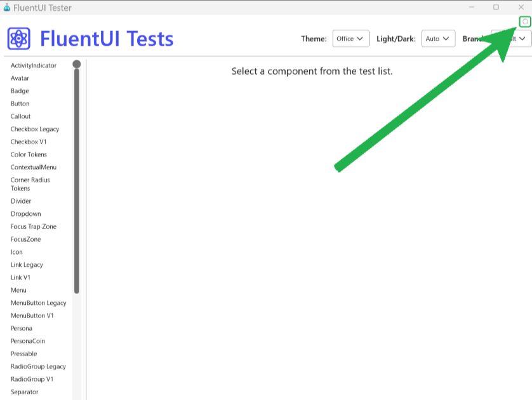This screenshot has width=532, height=400.
Task: Open the Divider test
Action: 21,201
